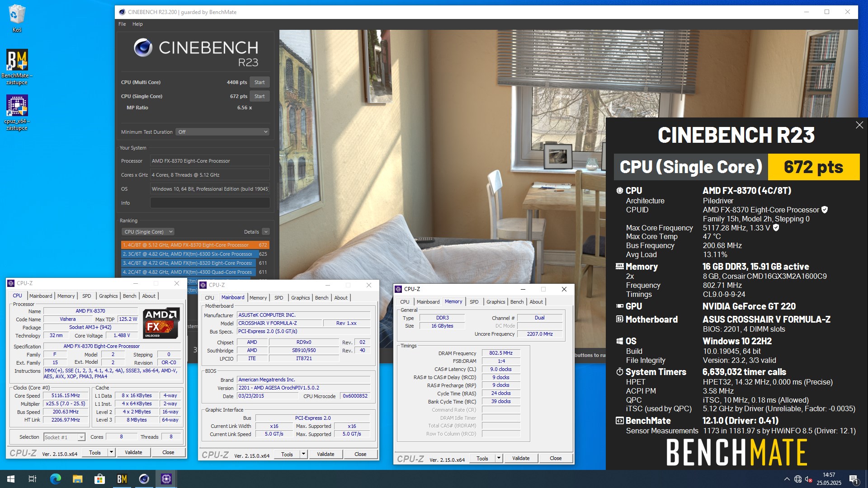This screenshot has width=868, height=488.
Task: Click Validate in CPU-Z CPU window
Action: click(x=133, y=452)
